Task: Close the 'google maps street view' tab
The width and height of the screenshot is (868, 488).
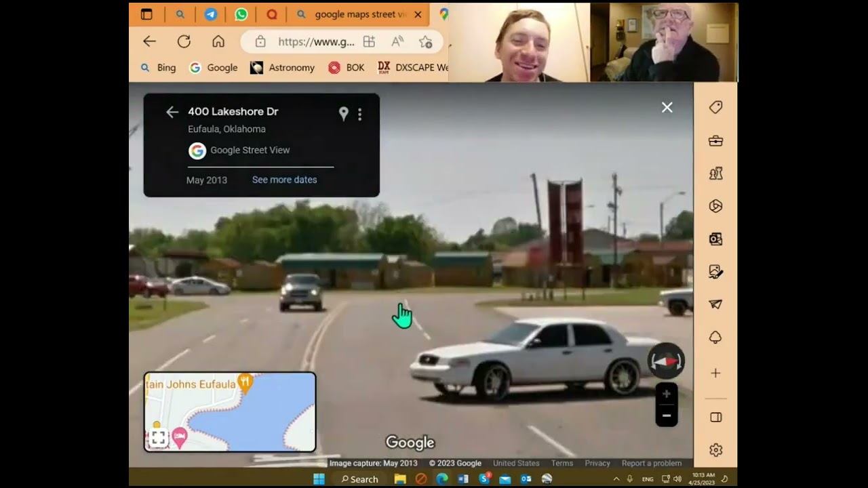Action: (x=418, y=14)
